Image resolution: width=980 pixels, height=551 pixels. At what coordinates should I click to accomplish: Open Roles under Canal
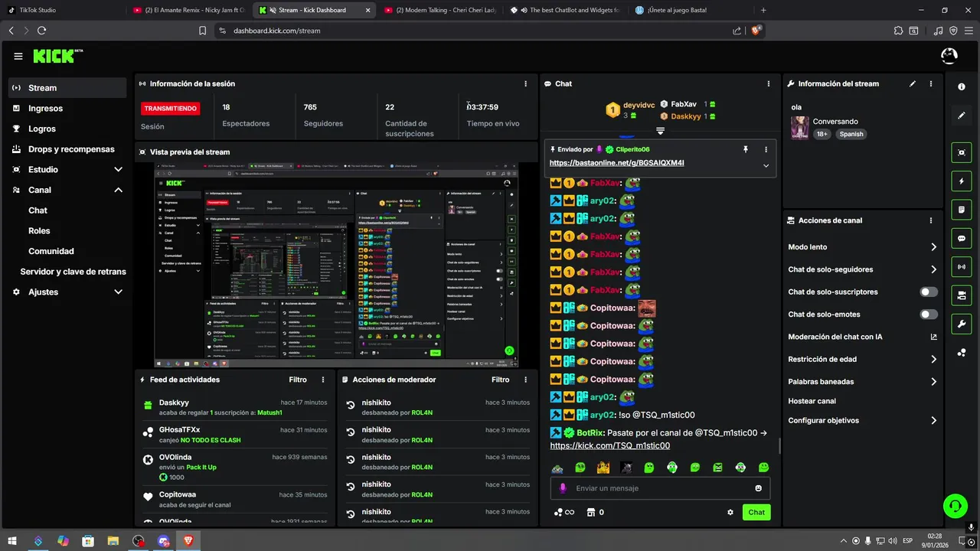point(39,230)
